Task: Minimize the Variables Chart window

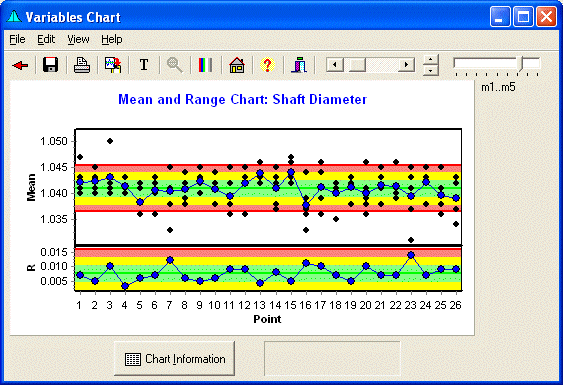Action: pos(500,17)
